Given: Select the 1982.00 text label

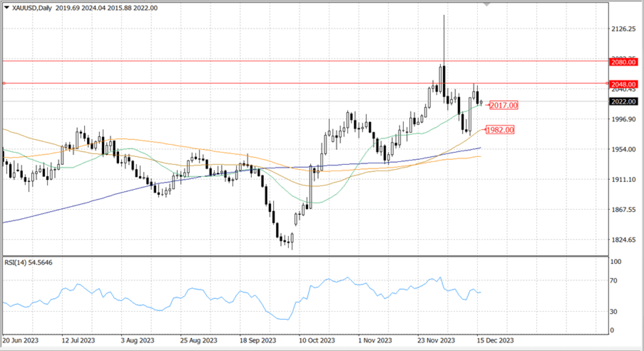Looking at the screenshot, I should click(500, 130).
